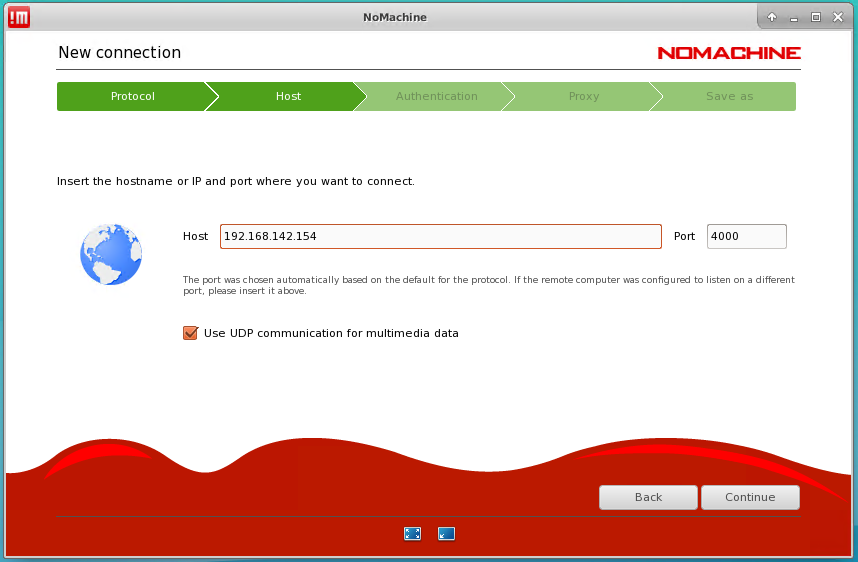Open the Authentication step

point(437,96)
